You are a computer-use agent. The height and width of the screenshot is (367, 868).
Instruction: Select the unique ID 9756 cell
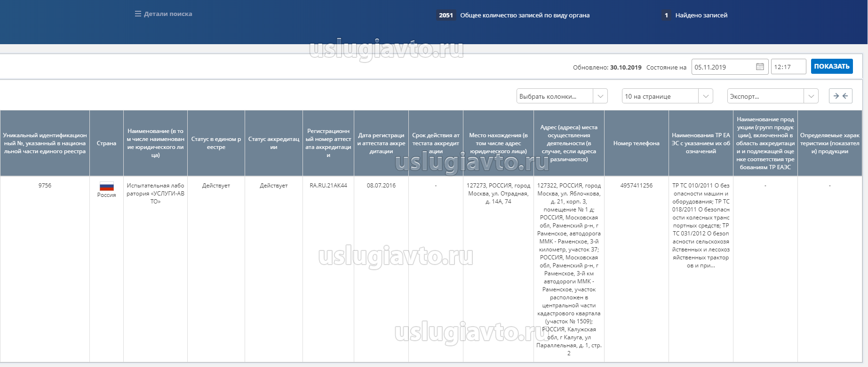45,186
